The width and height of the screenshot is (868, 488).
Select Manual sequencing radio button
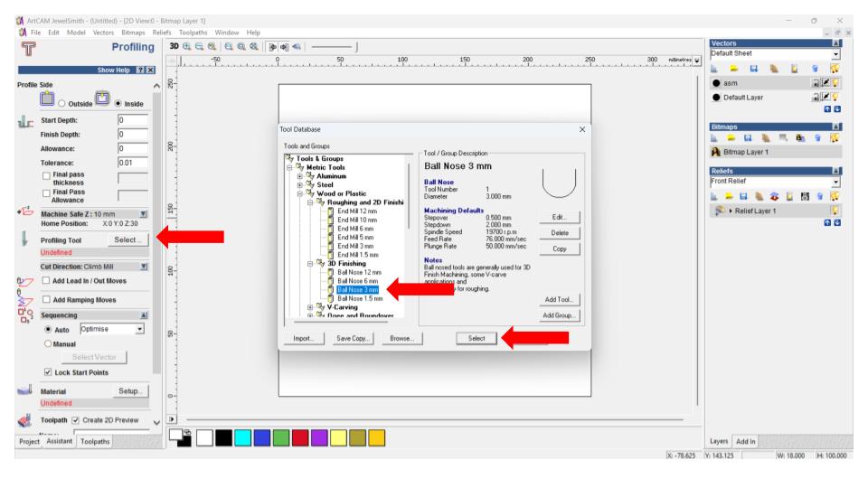[x=48, y=343]
